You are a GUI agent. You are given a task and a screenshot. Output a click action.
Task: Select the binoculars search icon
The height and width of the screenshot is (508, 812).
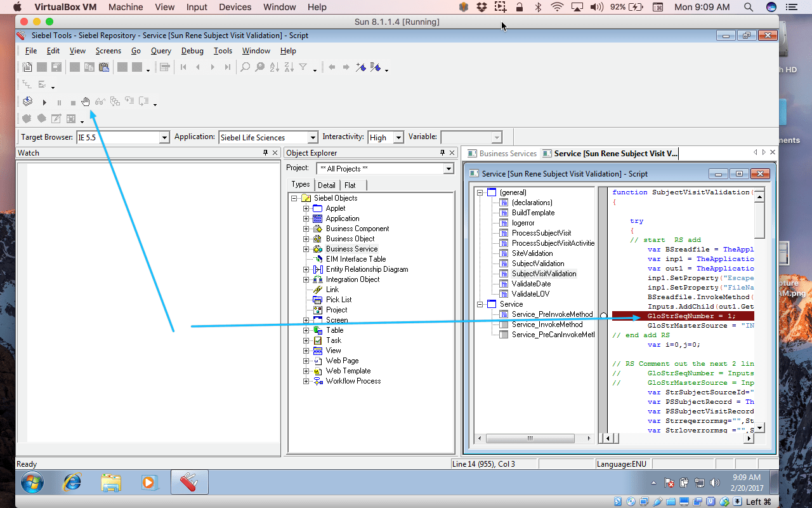pos(245,67)
